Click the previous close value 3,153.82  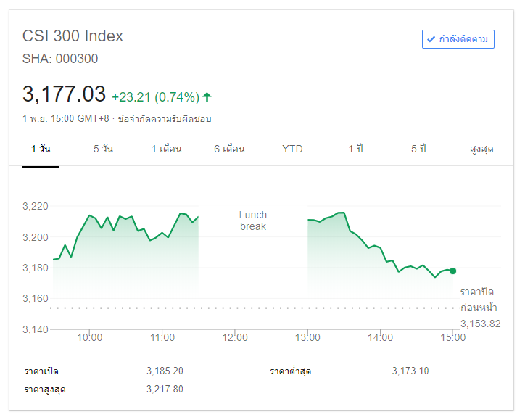coord(480,324)
